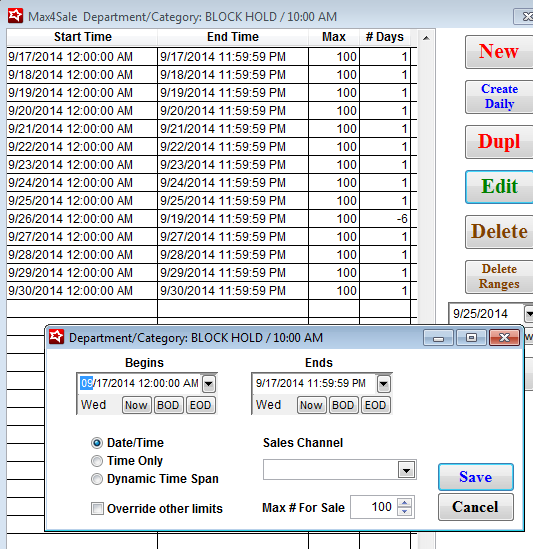Image resolution: width=533 pixels, height=549 pixels.
Task: Set Begins time with Now button
Action: 137,405
